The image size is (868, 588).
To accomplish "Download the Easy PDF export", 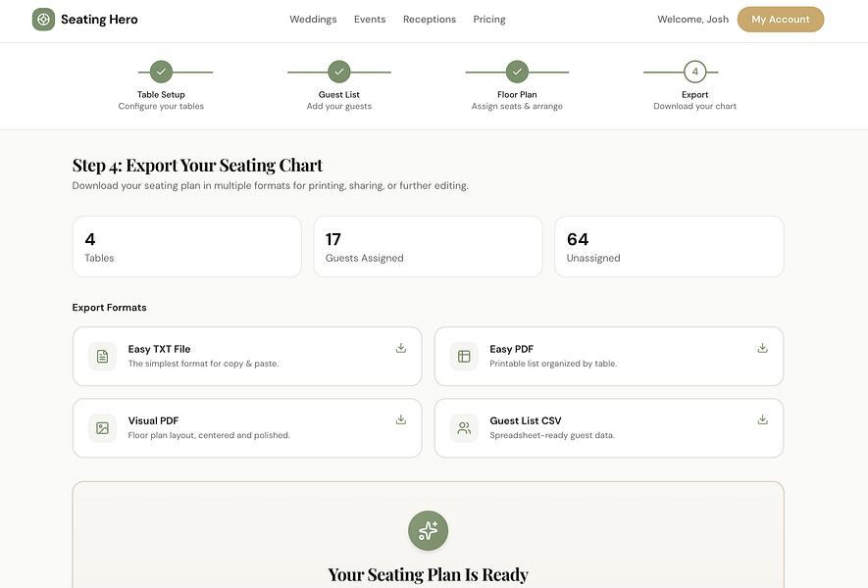I will (x=762, y=348).
